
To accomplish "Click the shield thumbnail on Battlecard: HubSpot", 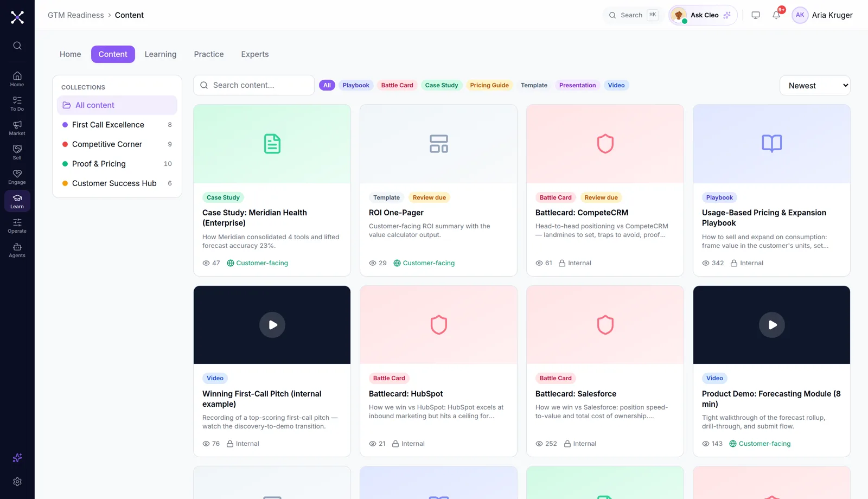I will click(x=439, y=325).
